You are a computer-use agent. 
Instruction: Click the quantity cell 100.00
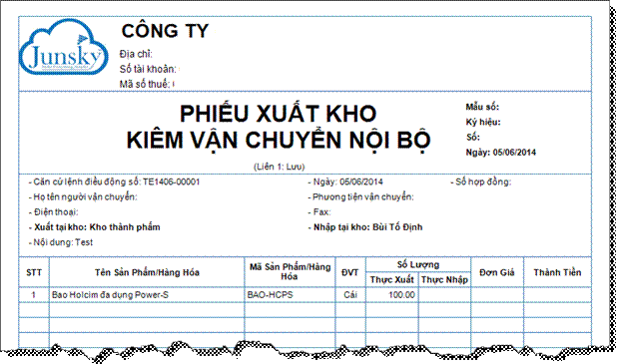(391, 295)
